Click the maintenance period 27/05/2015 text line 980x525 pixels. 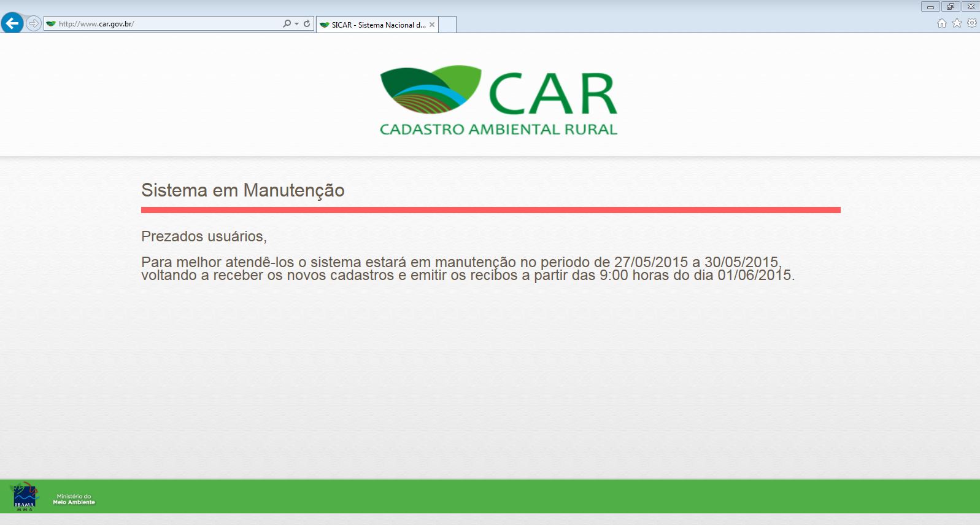461,262
